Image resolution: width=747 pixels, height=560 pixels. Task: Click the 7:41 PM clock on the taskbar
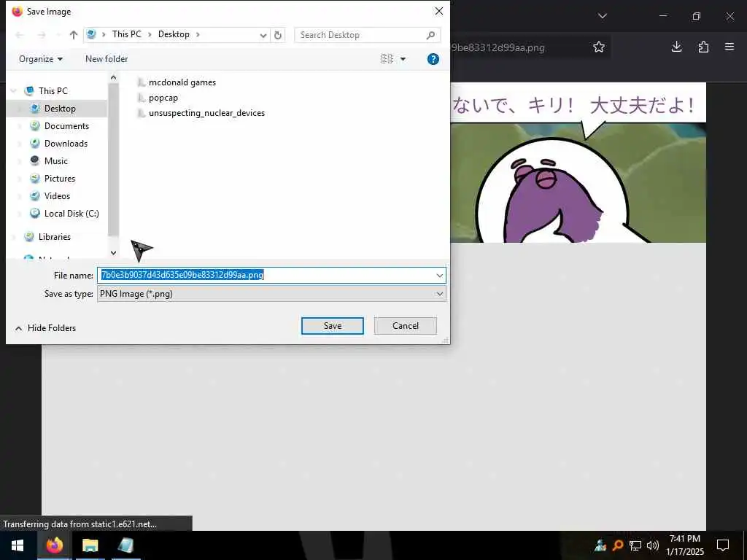[x=684, y=539]
